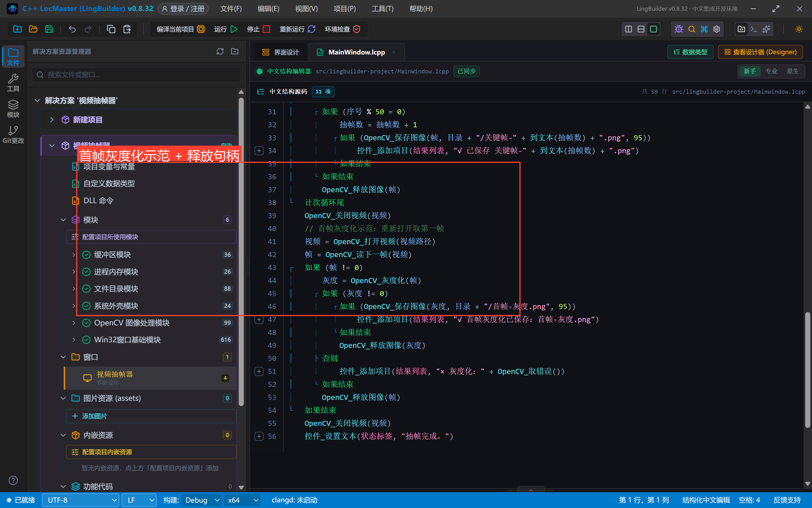The width and height of the screenshot is (812, 508).
Task: Select the 新手 editing mode
Action: point(750,71)
